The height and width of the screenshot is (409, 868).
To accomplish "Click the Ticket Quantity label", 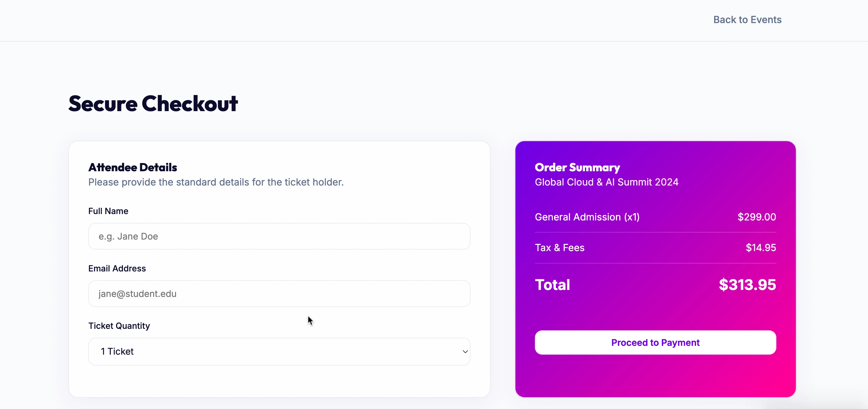I will [x=119, y=326].
